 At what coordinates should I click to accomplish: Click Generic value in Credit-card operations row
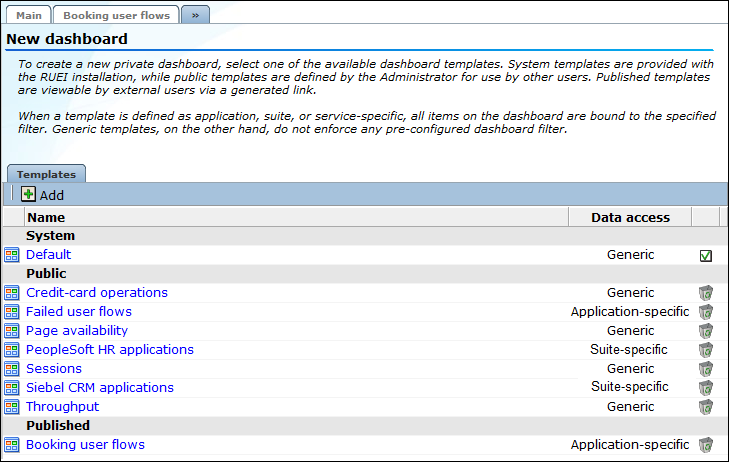630,293
